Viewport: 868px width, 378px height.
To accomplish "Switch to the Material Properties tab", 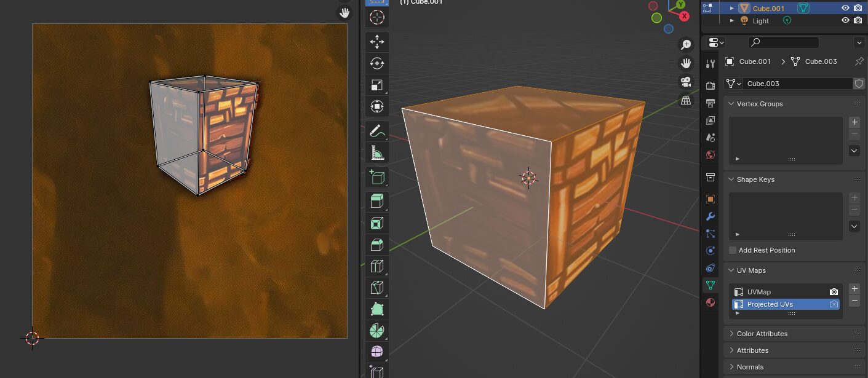I will point(711,302).
